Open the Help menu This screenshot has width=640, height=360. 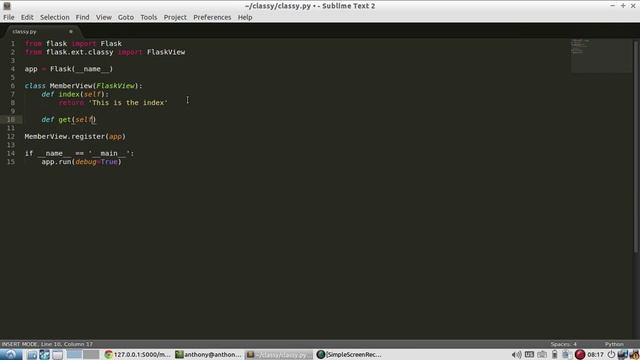point(245,17)
